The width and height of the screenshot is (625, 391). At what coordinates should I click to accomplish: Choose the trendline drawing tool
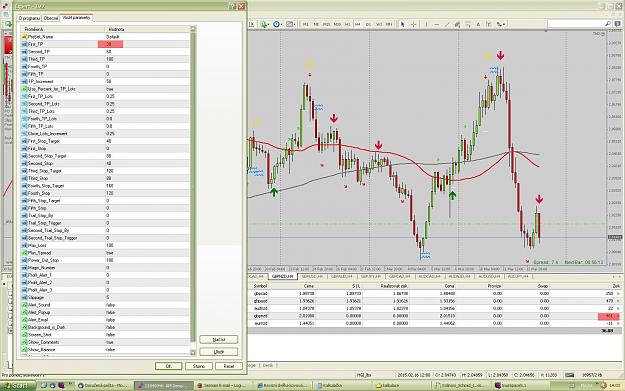[447, 24]
